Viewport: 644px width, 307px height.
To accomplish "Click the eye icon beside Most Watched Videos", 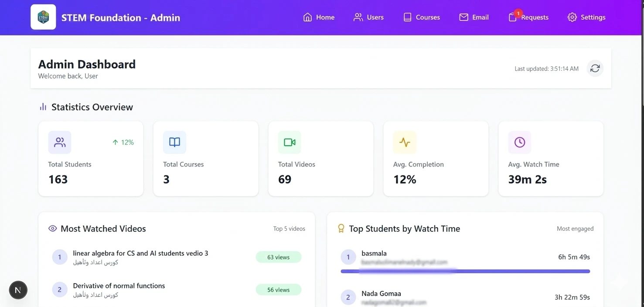I will [x=53, y=229].
